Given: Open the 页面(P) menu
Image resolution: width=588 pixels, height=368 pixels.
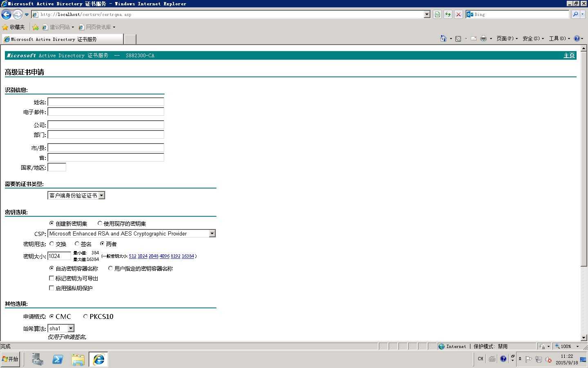Looking at the screenshot, I should tap(507, 38).
